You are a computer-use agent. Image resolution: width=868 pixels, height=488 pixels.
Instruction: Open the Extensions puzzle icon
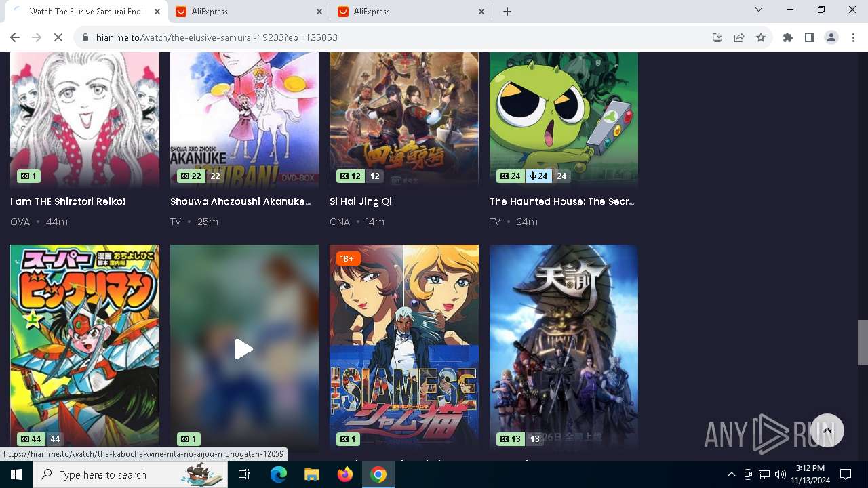click(x=788, y=37)
